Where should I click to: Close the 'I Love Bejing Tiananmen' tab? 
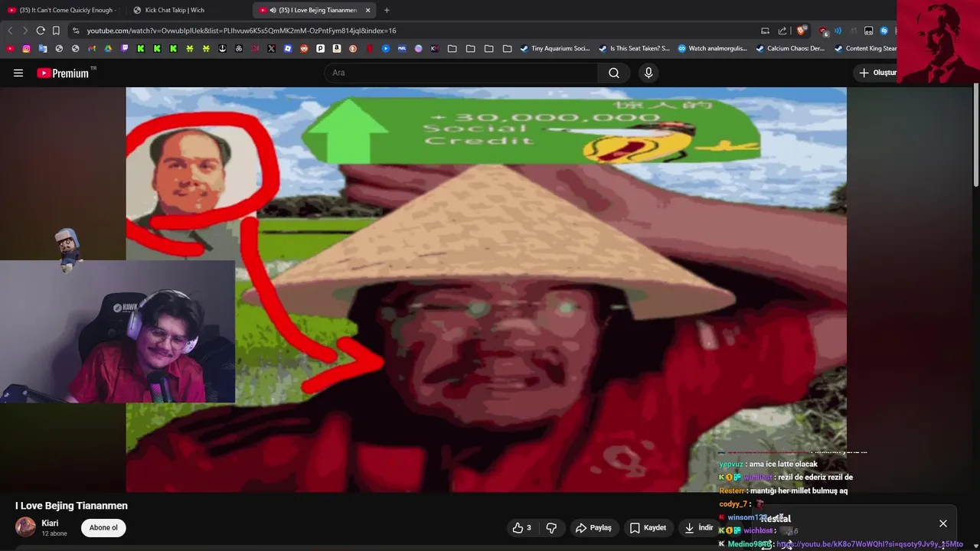(x=368, y=10)
